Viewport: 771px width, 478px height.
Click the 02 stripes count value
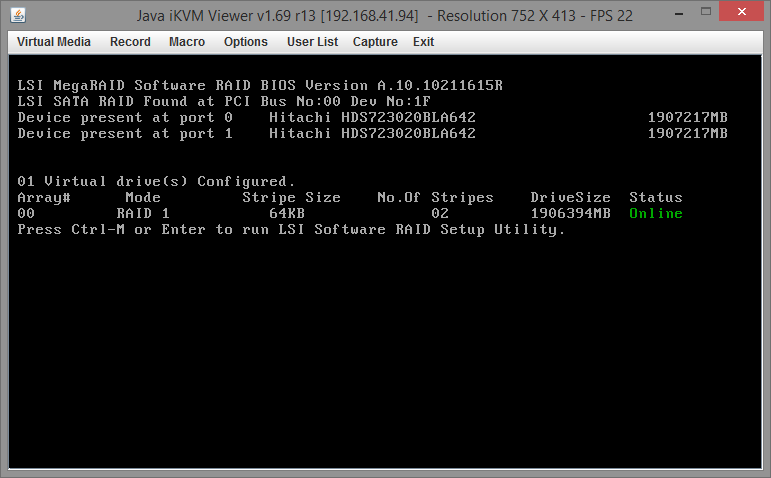coord(440,213)
